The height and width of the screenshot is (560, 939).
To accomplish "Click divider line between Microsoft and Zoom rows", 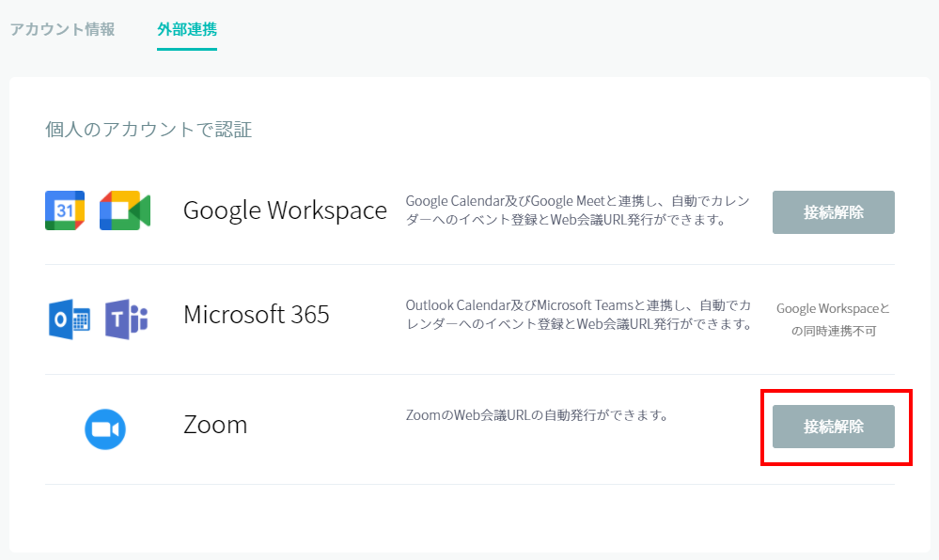I will tap(470, 374).
